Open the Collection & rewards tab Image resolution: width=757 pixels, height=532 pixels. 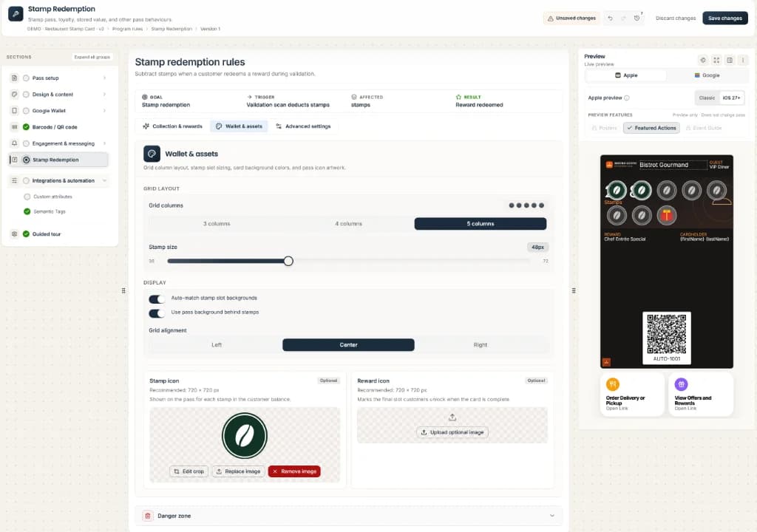tap(172, 126)
